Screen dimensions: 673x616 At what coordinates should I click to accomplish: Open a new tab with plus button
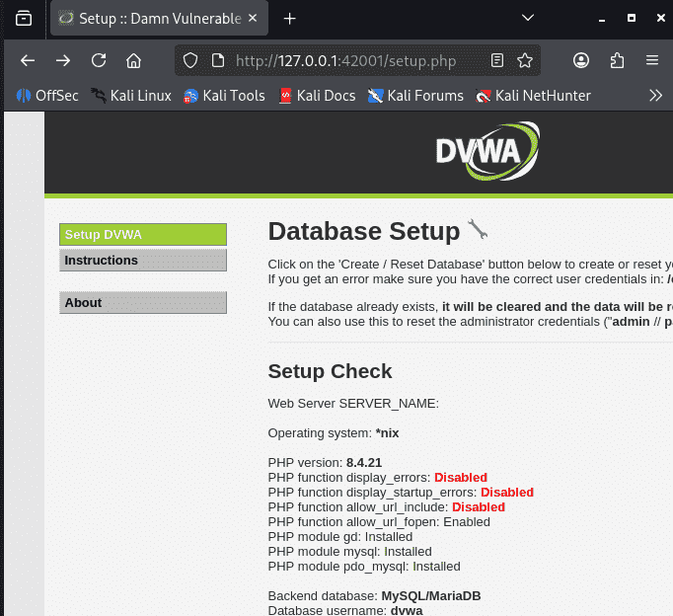tap(290, 19)
